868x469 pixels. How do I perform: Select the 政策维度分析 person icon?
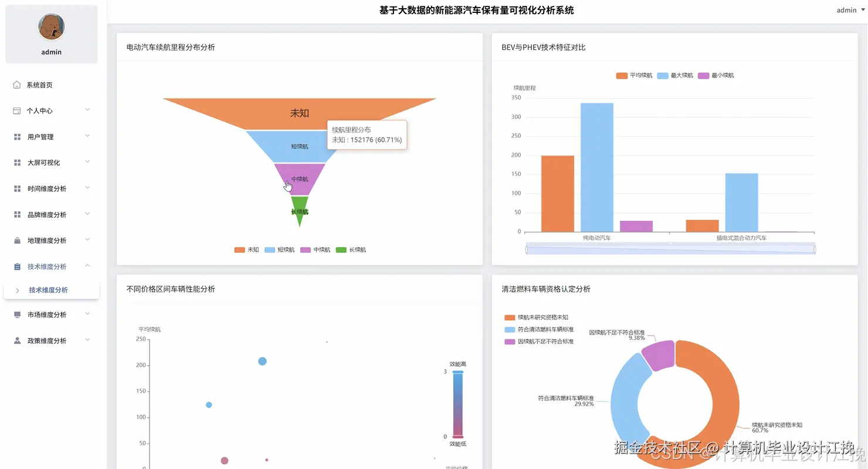(16, 340)
